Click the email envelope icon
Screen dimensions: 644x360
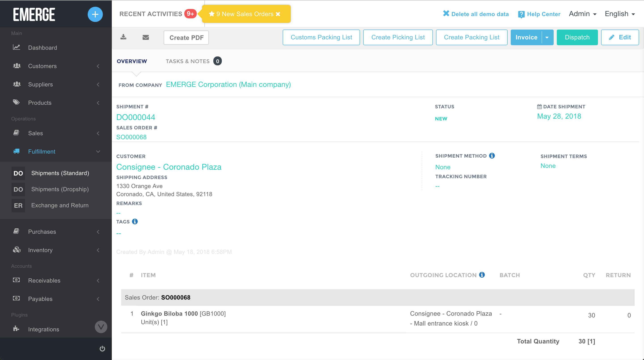(x=146, y=37)
